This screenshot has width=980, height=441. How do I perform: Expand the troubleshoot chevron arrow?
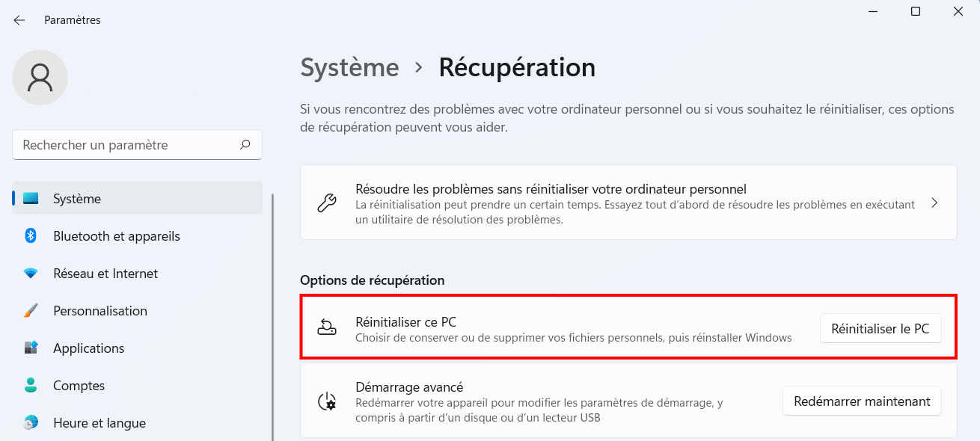[x=934, y=203]
